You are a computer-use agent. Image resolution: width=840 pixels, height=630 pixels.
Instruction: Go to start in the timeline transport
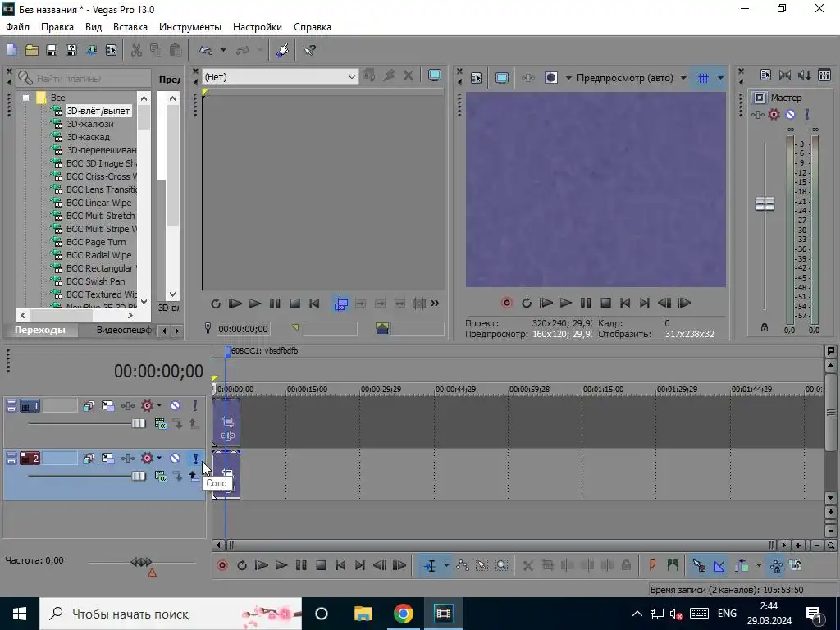340,565
